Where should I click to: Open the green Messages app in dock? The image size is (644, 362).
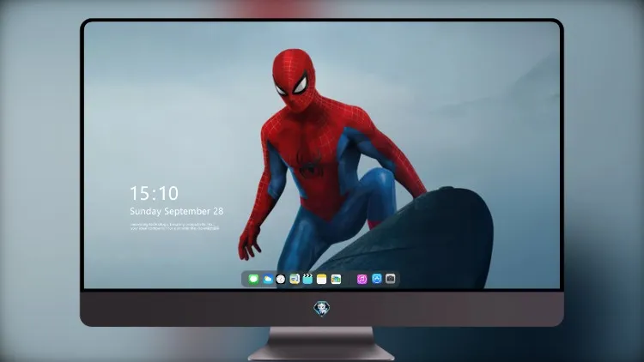(x=253, y=279)
